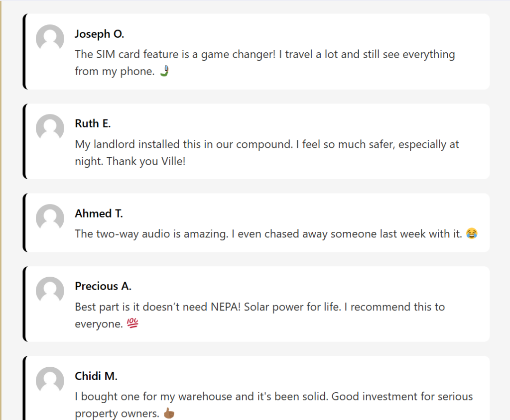
Task: Click the name Precious A.
Action: (x=103, y=286)
